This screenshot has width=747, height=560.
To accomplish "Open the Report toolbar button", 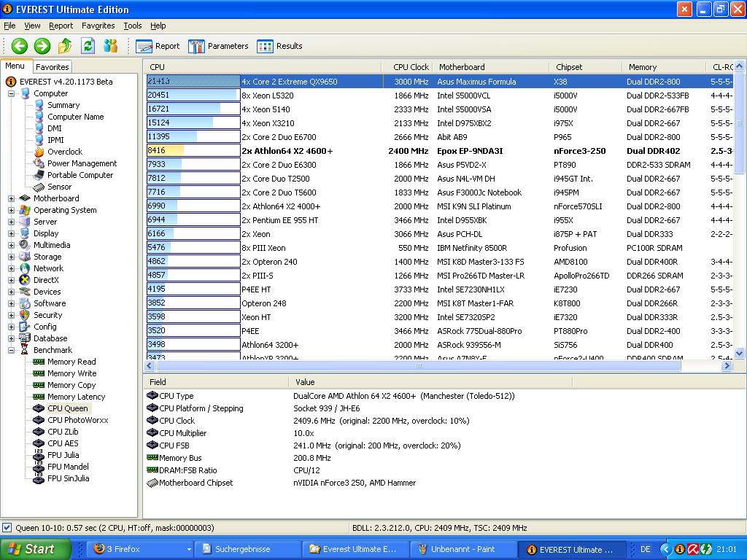I will 158,46.
